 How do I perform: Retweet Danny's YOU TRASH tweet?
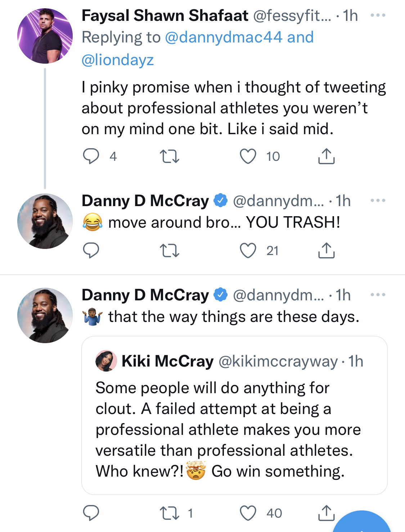169,251
